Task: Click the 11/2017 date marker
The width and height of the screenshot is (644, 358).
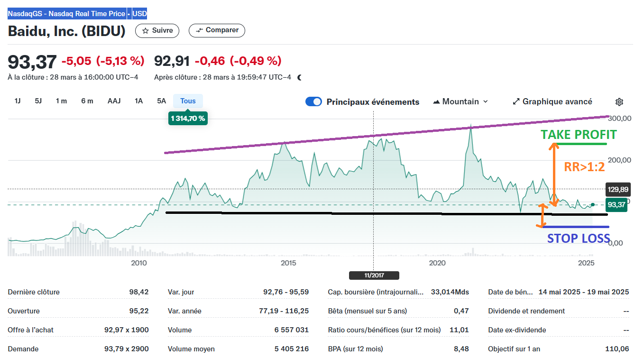Action: [x=374, y=275]
